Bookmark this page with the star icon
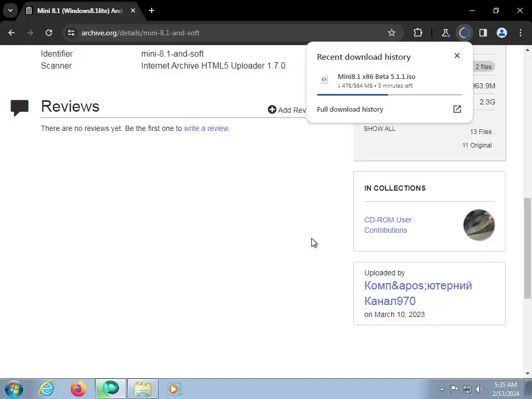Screen dimensions: 532x399 click(x=392, y=33)
